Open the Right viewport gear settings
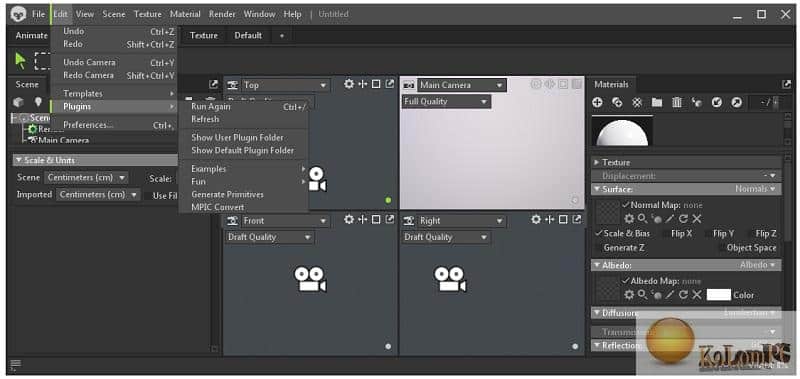Screen dimensions: 800x379 536,219
